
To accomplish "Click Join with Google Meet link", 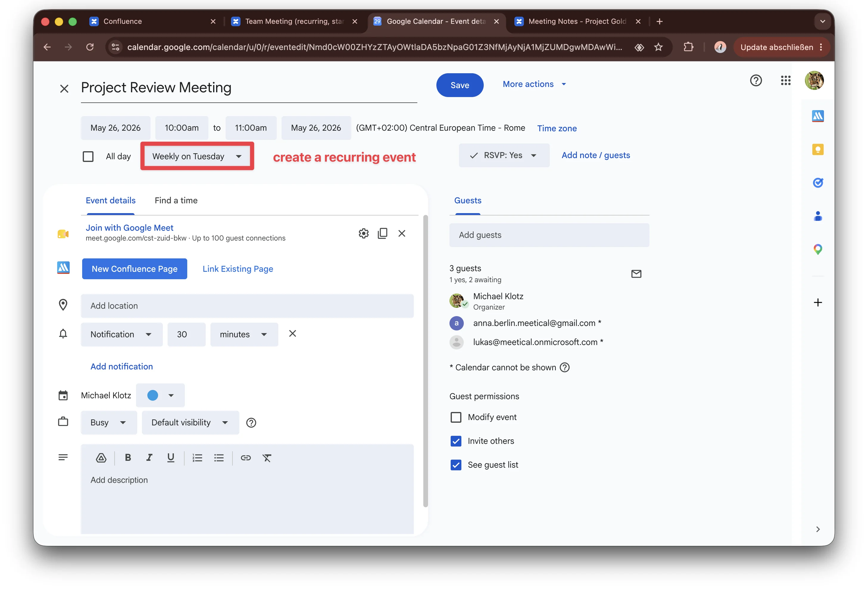I will (x=129, y=228).
